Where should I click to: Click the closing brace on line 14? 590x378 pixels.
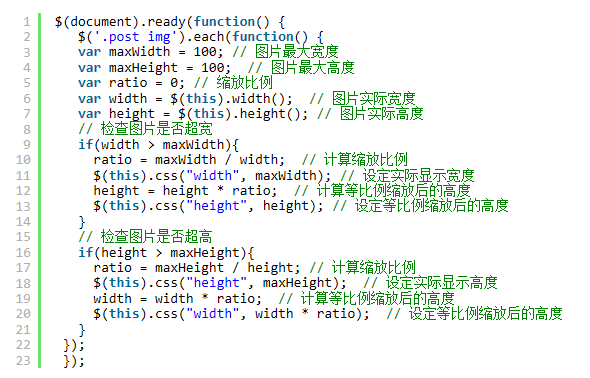(82, 222)
